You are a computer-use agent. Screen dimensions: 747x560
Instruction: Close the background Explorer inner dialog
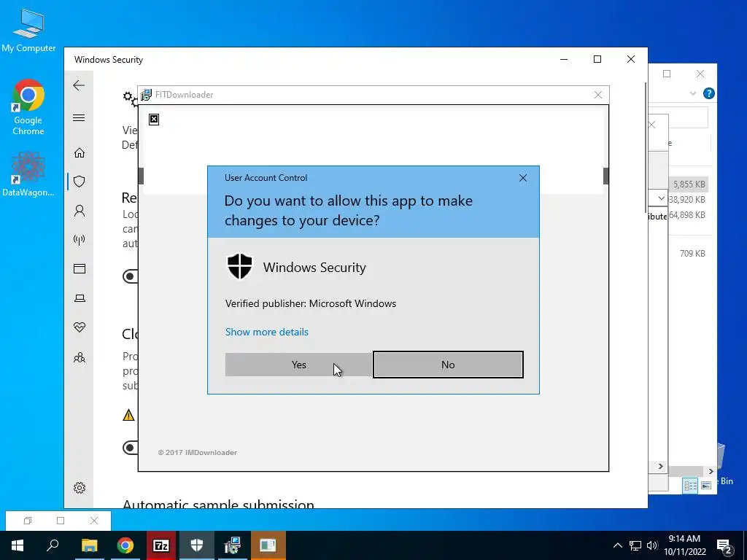(652, 125)
